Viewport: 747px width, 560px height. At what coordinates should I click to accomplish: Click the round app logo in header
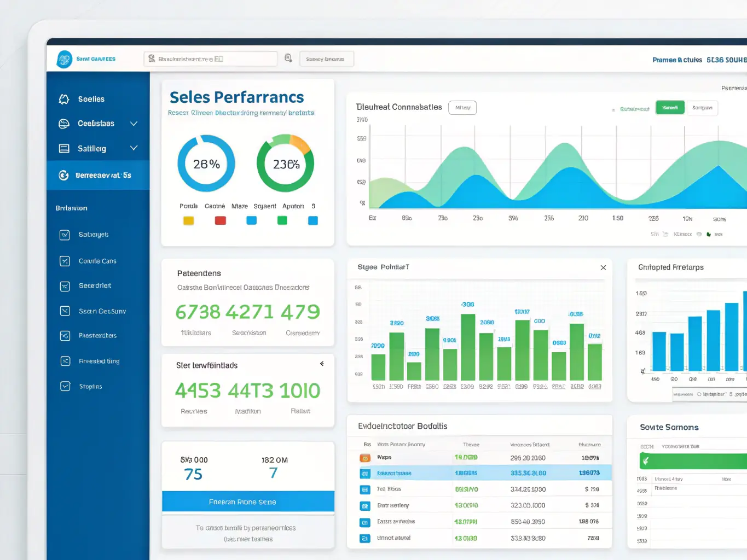click(65, 59)
